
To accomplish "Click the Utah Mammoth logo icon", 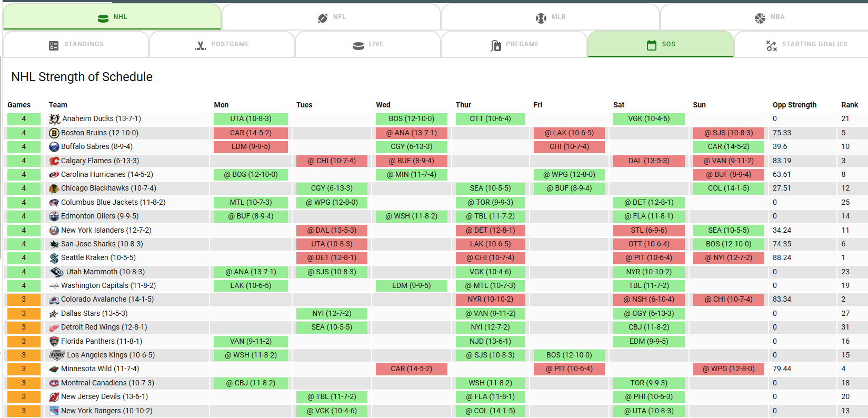I will coord(56,272).
